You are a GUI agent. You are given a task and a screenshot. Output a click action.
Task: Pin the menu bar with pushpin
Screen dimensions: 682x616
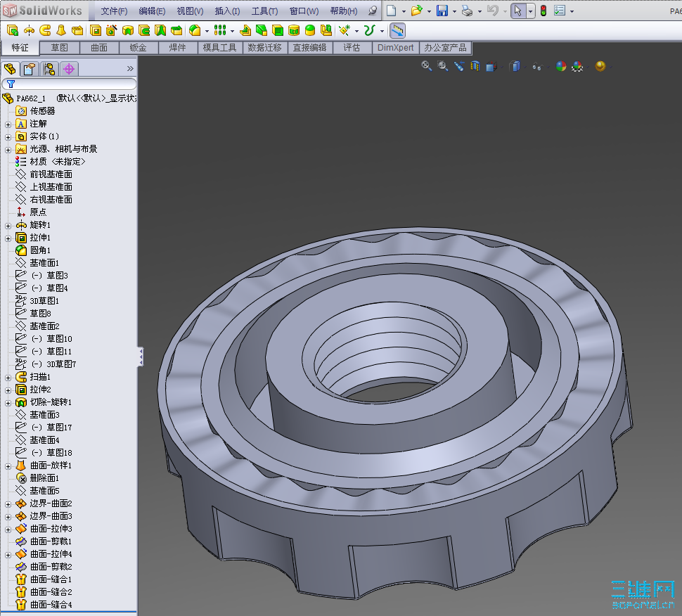pyautogui.click(x=373, y=11)
